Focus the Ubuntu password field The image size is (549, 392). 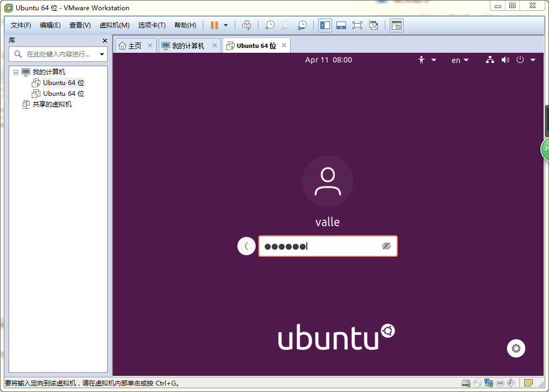(x=328, y=246)
